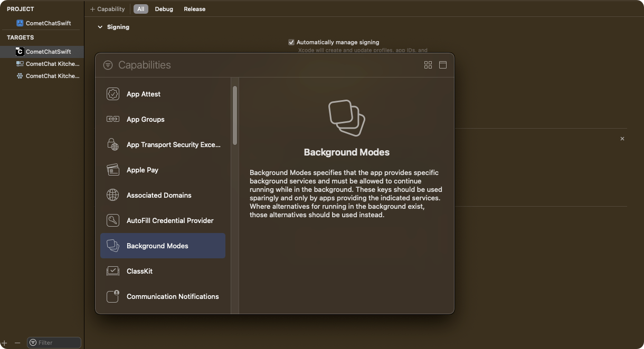Image resolution: width=644 pixels, height=349 pixels.
Task: Click the targets Filter field
Action: tap(54, 343)
